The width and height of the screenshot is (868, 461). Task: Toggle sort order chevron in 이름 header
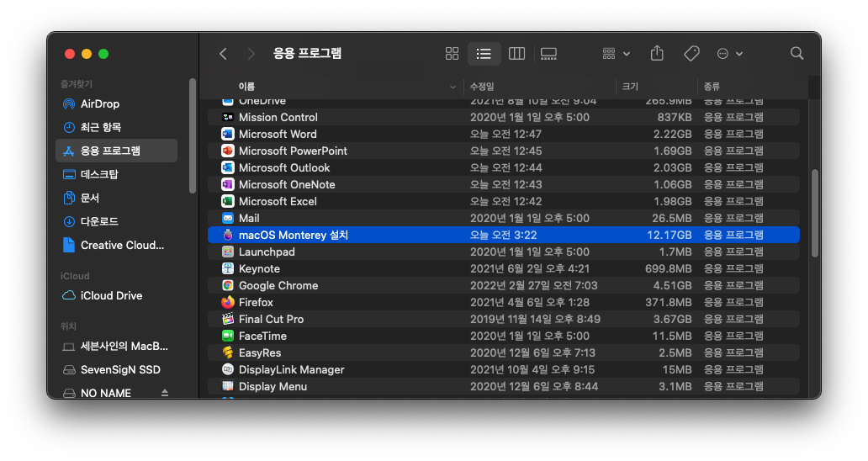[x=453, y=87]
